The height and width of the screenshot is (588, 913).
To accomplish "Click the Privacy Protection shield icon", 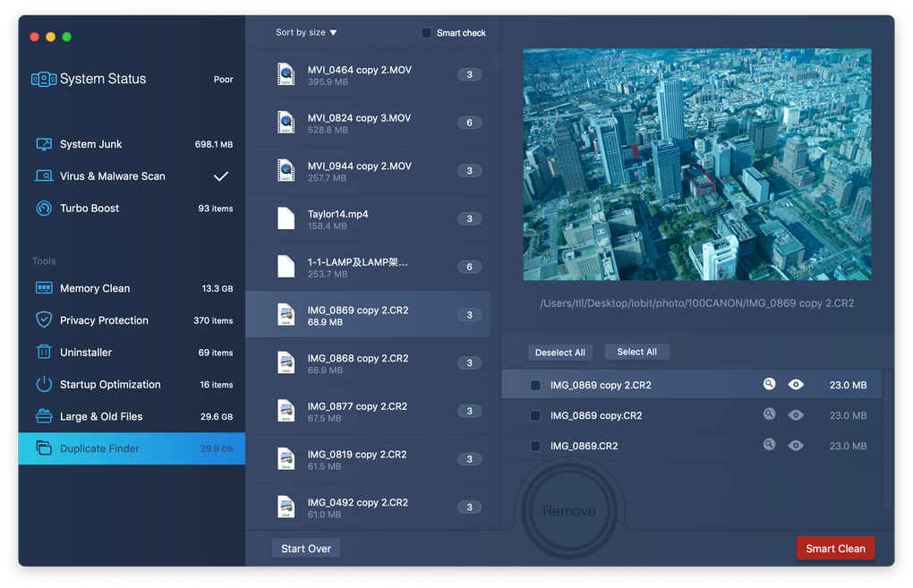I will [x=44, y=320].
